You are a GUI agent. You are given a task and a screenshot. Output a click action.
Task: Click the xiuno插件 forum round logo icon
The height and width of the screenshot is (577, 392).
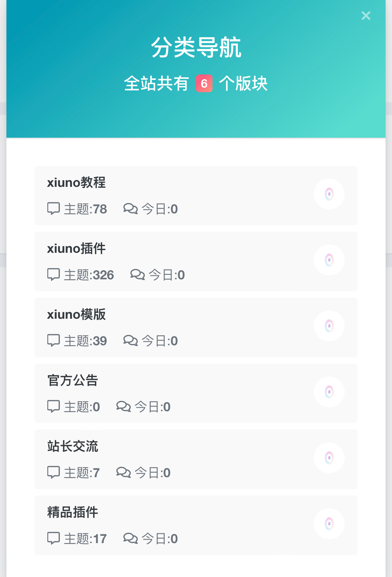pyautogui.click(x=329, y=260)
